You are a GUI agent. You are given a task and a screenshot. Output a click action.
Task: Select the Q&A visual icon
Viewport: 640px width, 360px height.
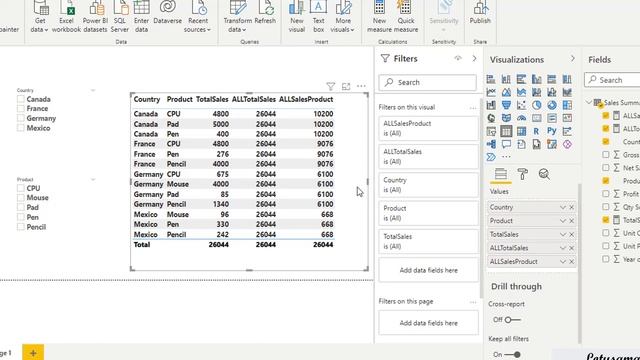506,144
